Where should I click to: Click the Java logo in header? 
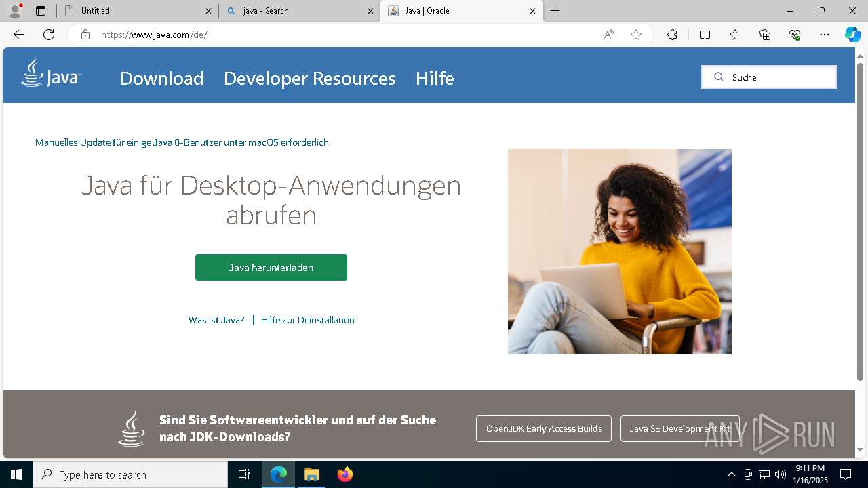click(x=52, y=73)
